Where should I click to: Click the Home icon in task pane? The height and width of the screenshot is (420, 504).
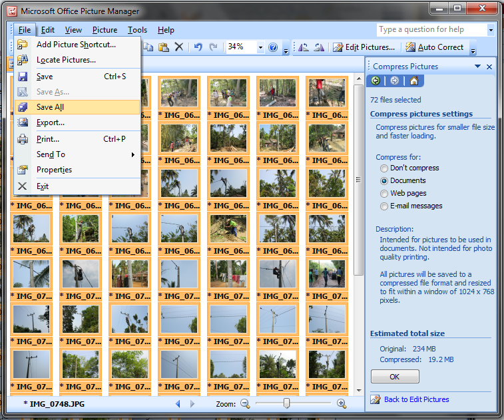click(x=414, y=81)
